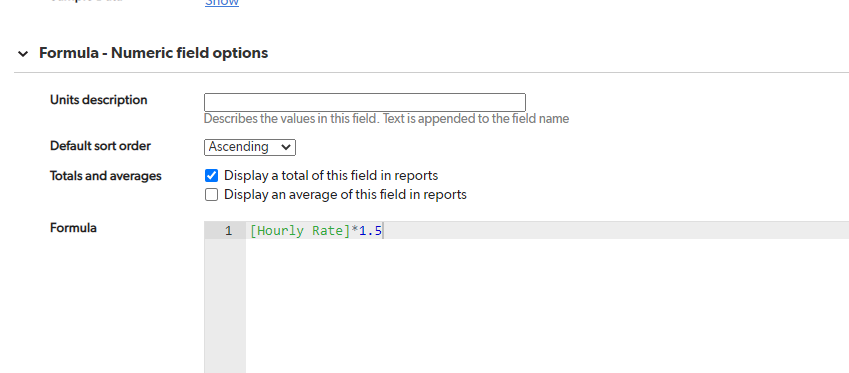This screenshot has height=373, width=849.
Task: Click the 'Display a total of this field in reports' label
Action: tap(331, 176)
